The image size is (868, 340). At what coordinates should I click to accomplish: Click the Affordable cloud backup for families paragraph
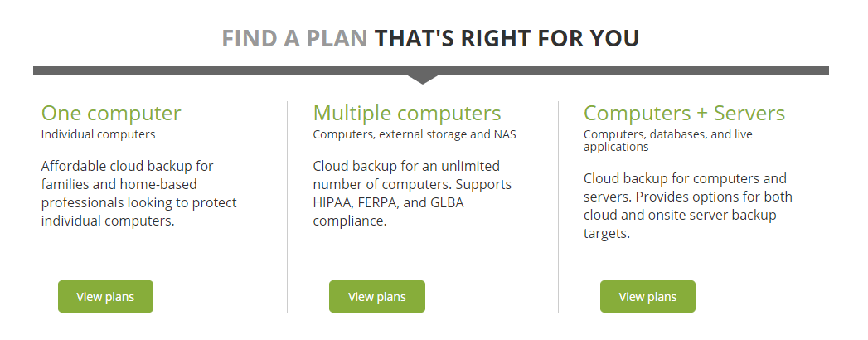click(139, 193)
